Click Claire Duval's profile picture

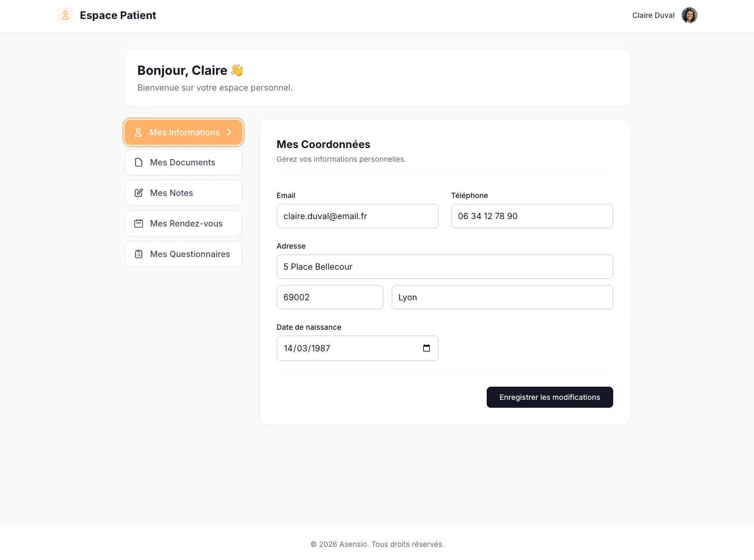689,15
